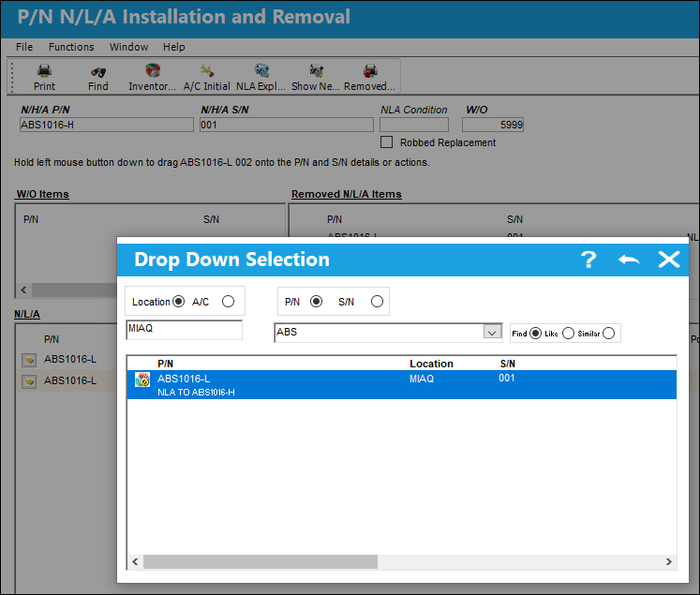Image resolution: width=700 pixels, height=595 pixels.
Task: Open the File menu
Action: [24, 47]
